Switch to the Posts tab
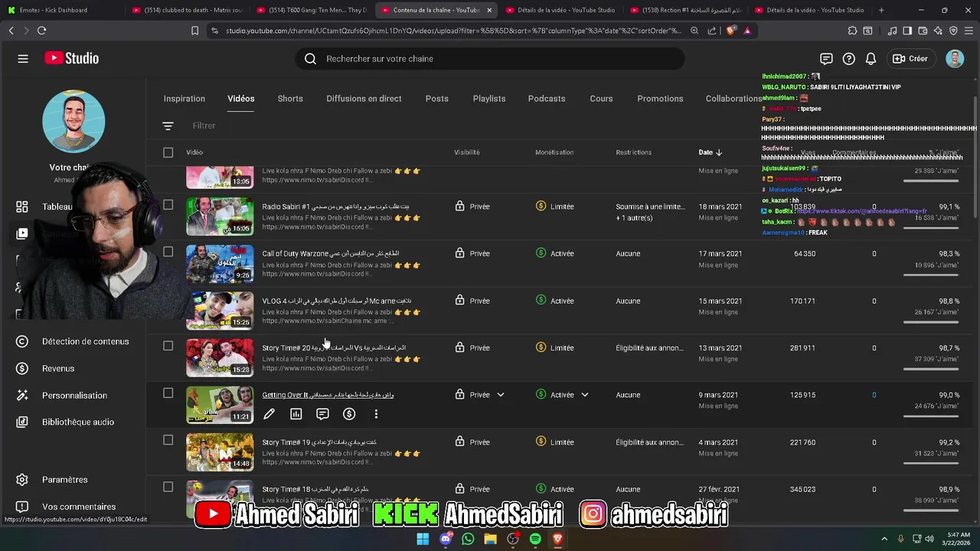Screen dimensions: 980x551 pyautogui.click(x=437, y=99)
